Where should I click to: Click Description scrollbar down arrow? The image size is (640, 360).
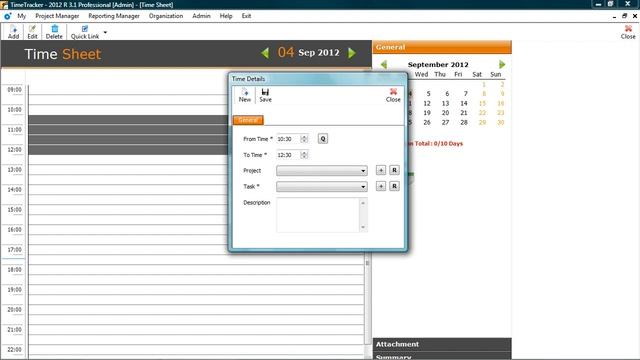[363, 227]
